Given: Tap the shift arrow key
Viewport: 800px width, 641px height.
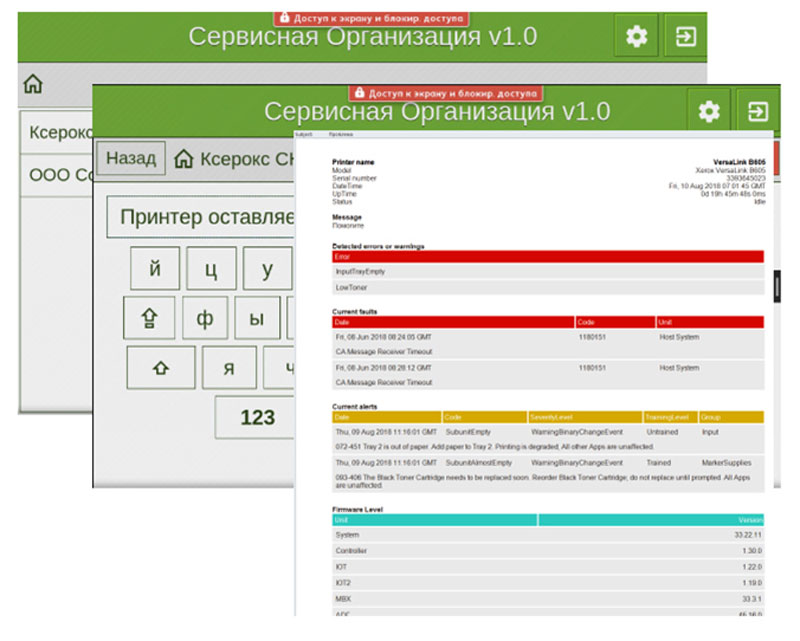Looking at the screenshot, I should [161, 367].
